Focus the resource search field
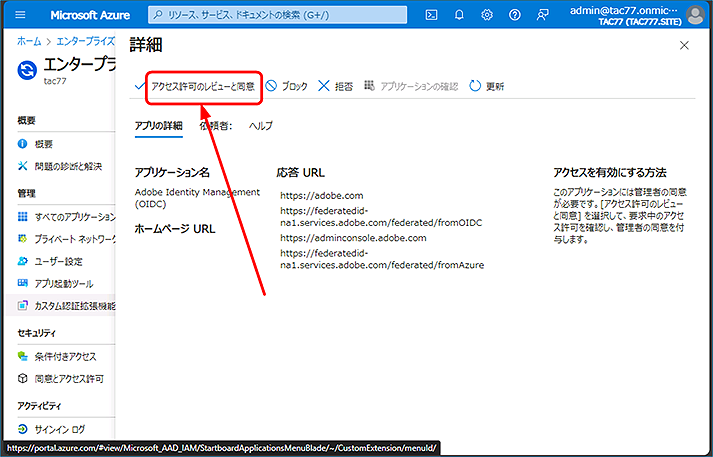The width and height of the screenshot is (713, 457). pyautogui.click(x=277, y=15)
